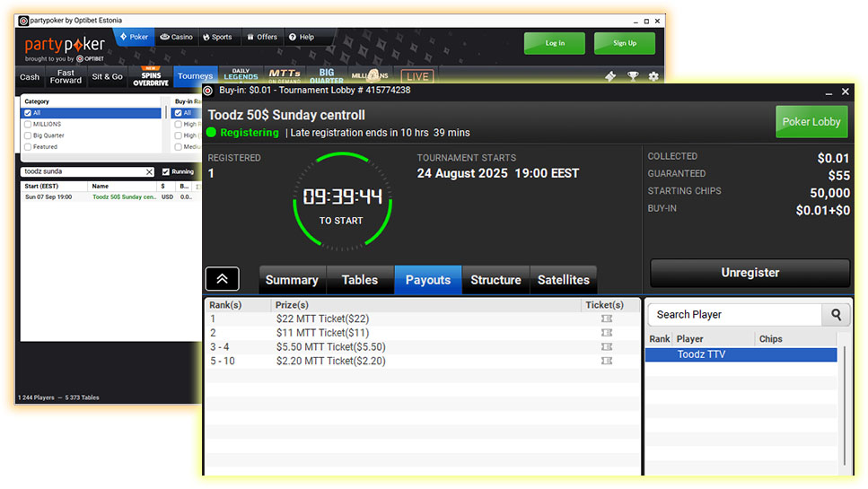
Task: Select the '$11 MTT Ticket($11)' prize row
Action: [423, 333]
